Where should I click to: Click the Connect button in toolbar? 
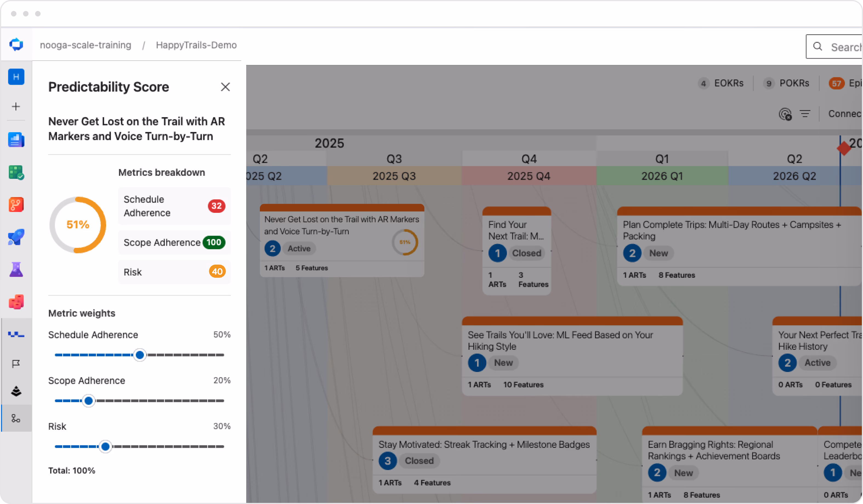coord(845,114)
